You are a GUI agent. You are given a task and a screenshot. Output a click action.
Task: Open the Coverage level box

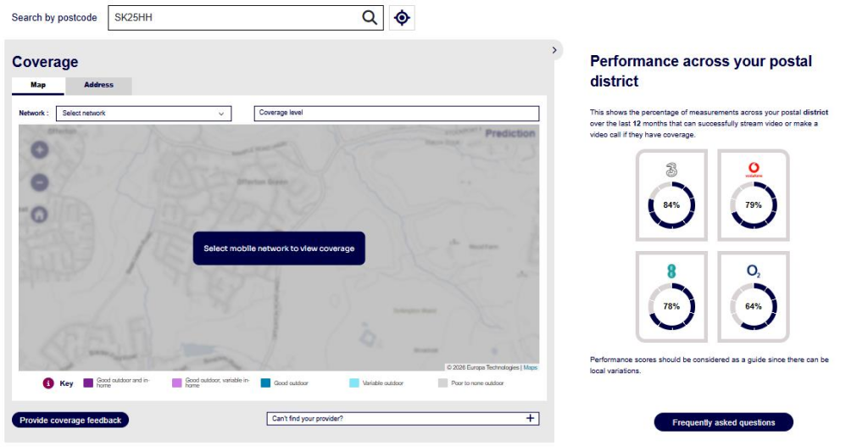(x=397, y=113)
